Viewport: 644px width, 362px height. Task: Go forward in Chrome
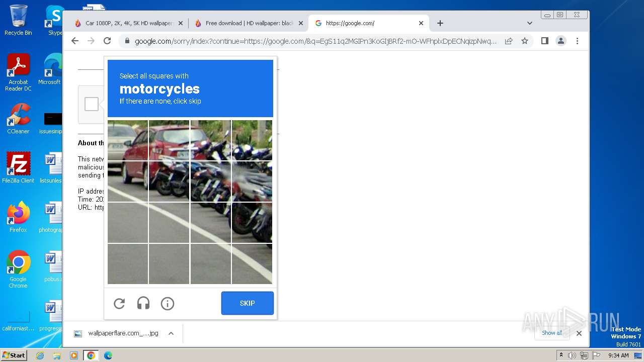(91, 41)
